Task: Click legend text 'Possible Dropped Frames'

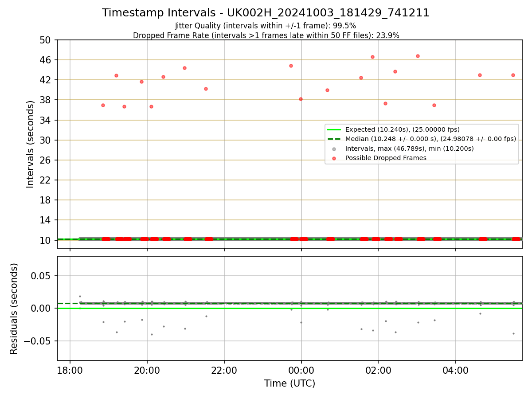Action: tap(386, 158)
